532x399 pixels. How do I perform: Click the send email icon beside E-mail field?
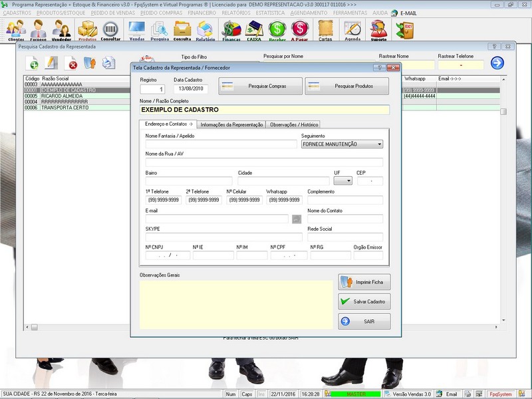click(297, 219)
